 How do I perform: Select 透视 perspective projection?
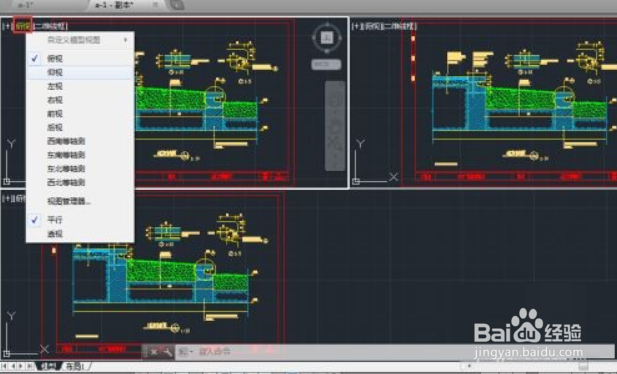click(x=80, y=234)
